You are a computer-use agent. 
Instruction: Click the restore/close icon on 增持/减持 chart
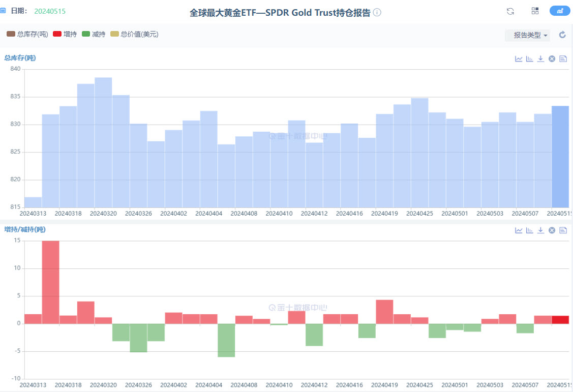(552, 230)
